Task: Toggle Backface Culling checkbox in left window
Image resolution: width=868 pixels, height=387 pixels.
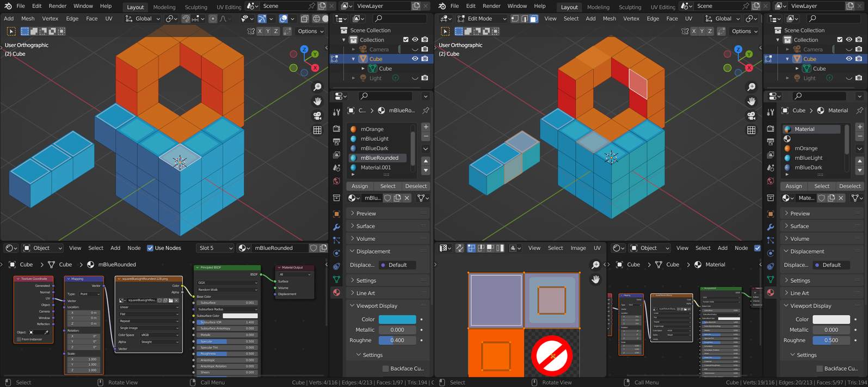Action: [x=385, y=368]
